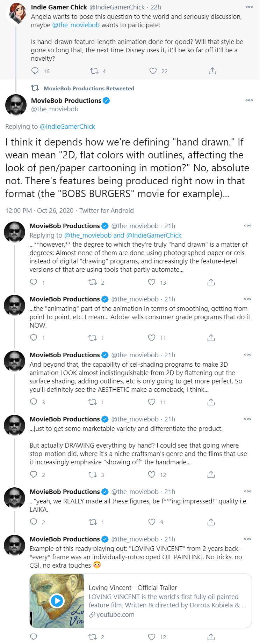The image size is (260, 644).
Task: Share the stop-motion niche craftsman tweet
Action: coord(211,474)
